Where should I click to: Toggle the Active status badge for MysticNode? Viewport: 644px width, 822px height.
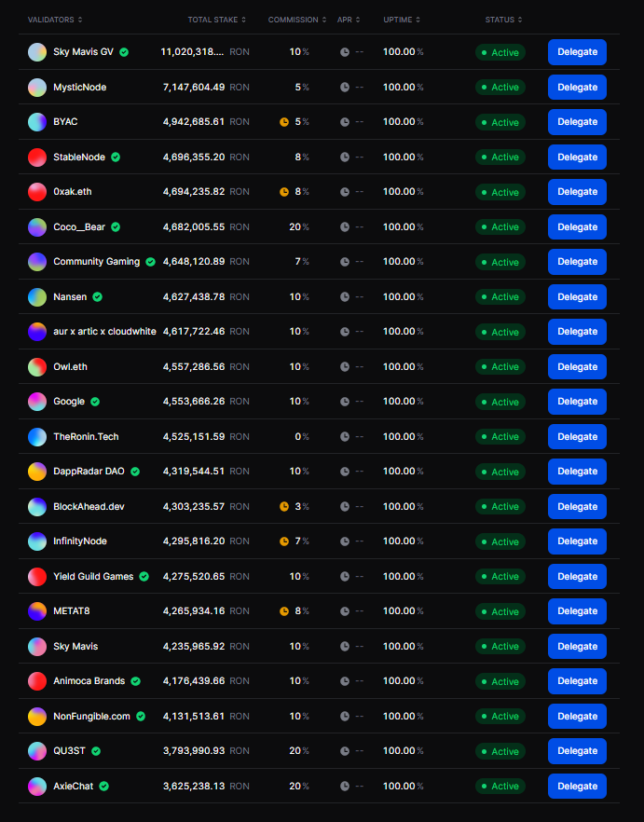pos(500,87)
